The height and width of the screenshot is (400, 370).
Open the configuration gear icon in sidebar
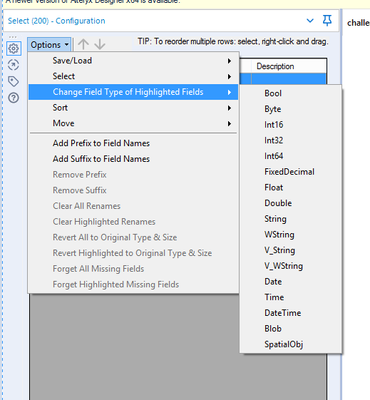[13, 49]
